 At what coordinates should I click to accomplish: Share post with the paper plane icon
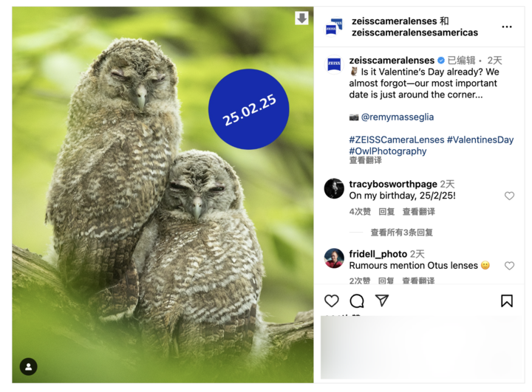tap(382, 300)
